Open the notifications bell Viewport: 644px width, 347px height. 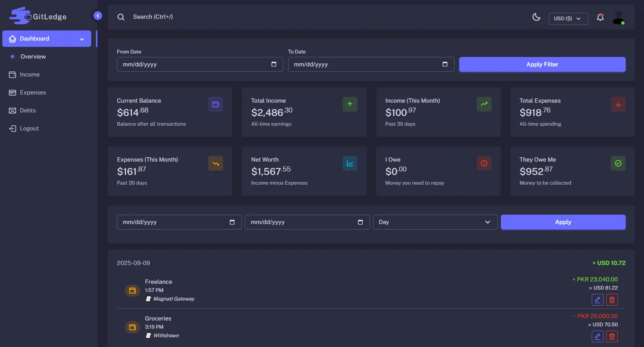point(600,18)
